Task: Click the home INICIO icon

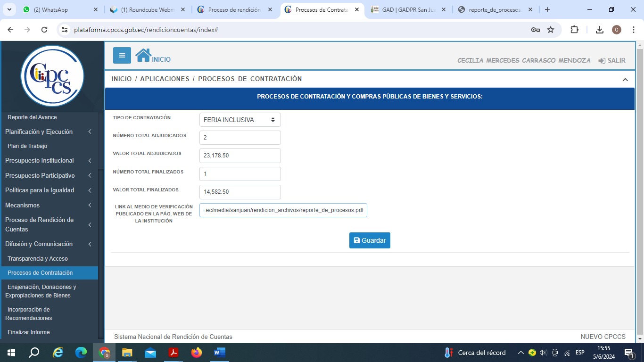Action: coord(143,55)
